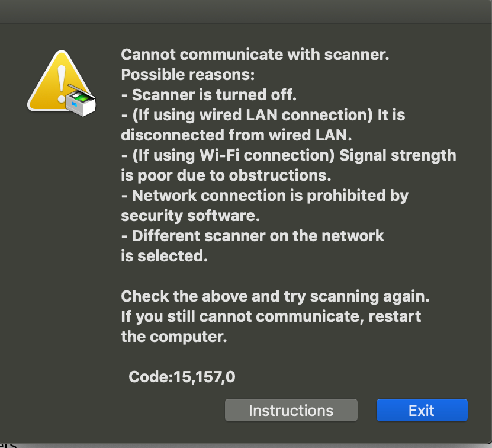This screenshot has height=448, width=492.
Task: Select the small scanner icon beside the warning triangle
Action: pyautogui.click(x=80, y=104)
